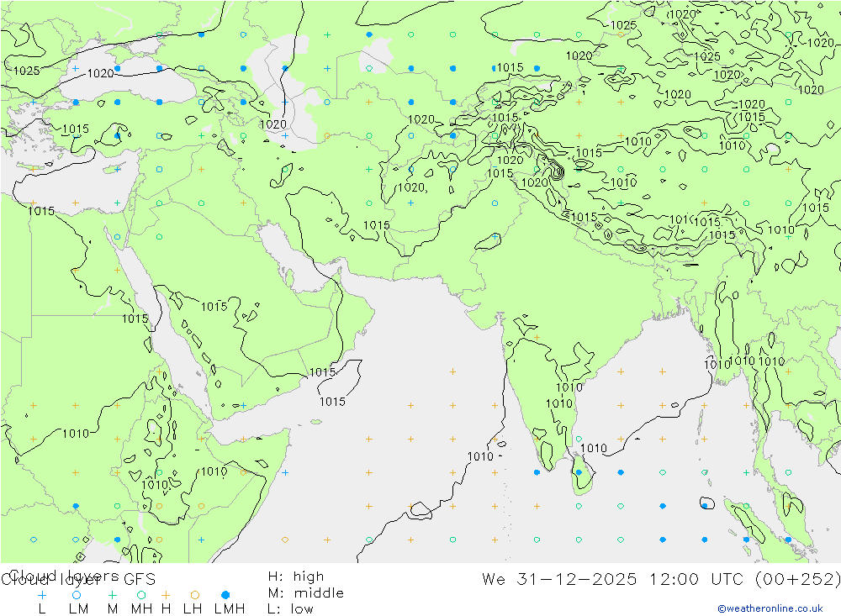Select the forecast date text We 31-12-2025
This screenshot has height=616, width=841.
click(559, 579)
